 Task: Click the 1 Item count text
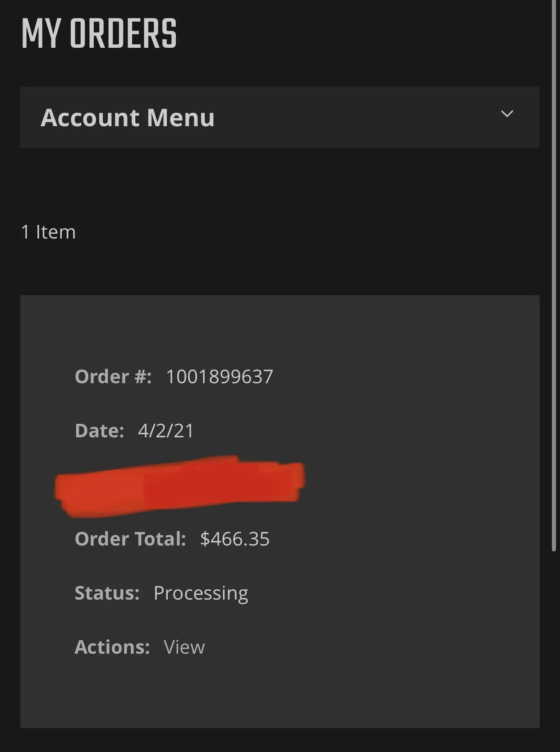coord(48,232)
